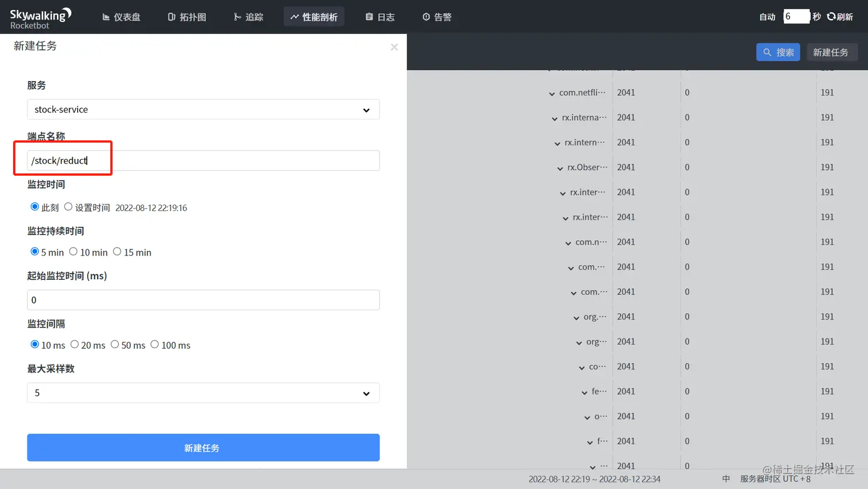Screen dimensions: 868x489
Task: Toggle the 自动 auto-refresh option
Action: (767, 17)
